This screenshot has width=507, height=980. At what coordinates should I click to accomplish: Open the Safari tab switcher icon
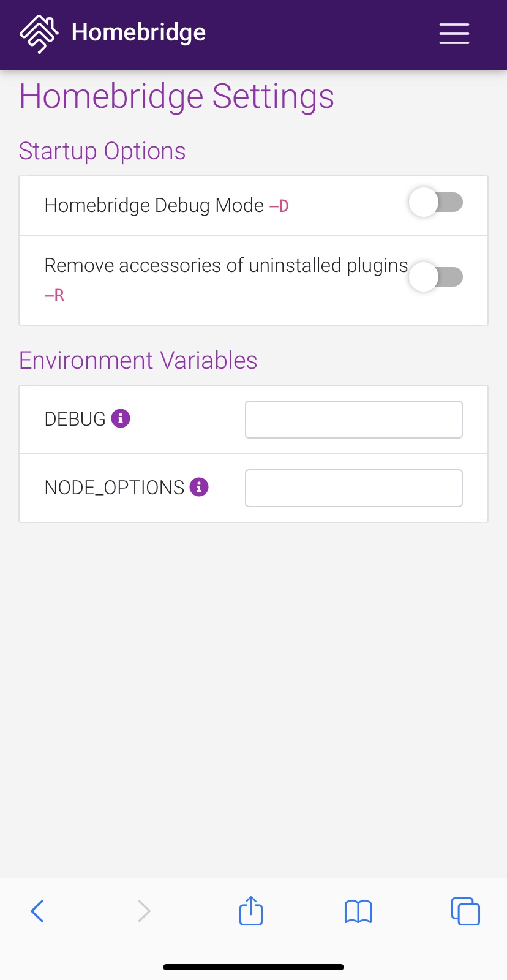(x=465, y=911)
